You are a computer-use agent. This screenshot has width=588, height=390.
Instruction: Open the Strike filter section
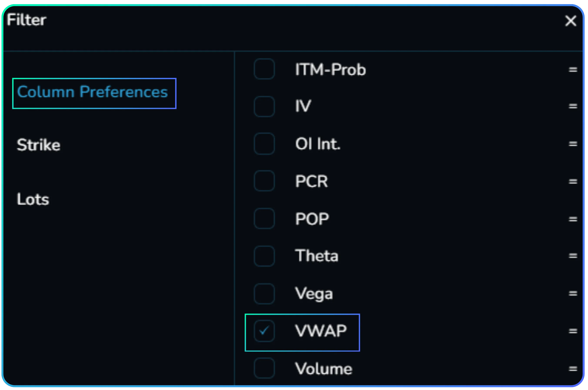click(x=38, y=145)
